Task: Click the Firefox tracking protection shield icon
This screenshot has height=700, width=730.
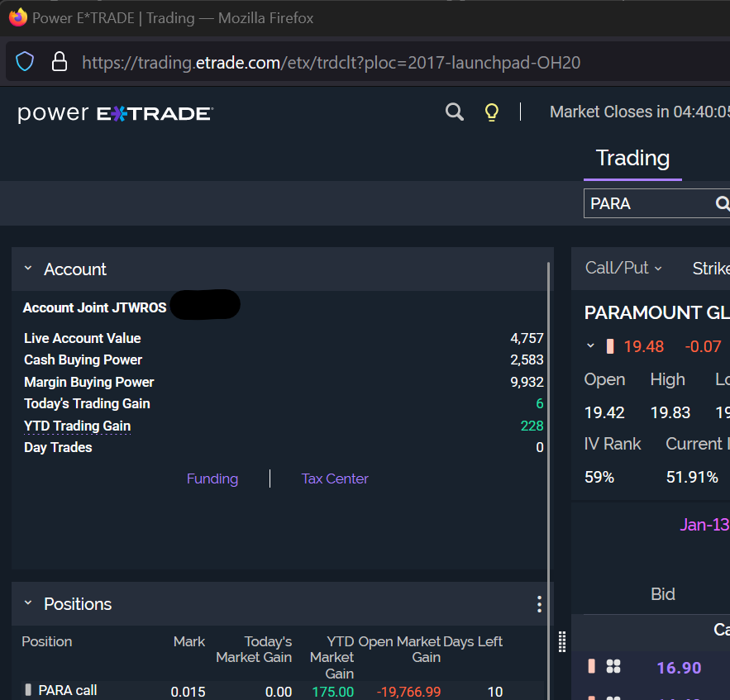Action: (x=25, y=62)
